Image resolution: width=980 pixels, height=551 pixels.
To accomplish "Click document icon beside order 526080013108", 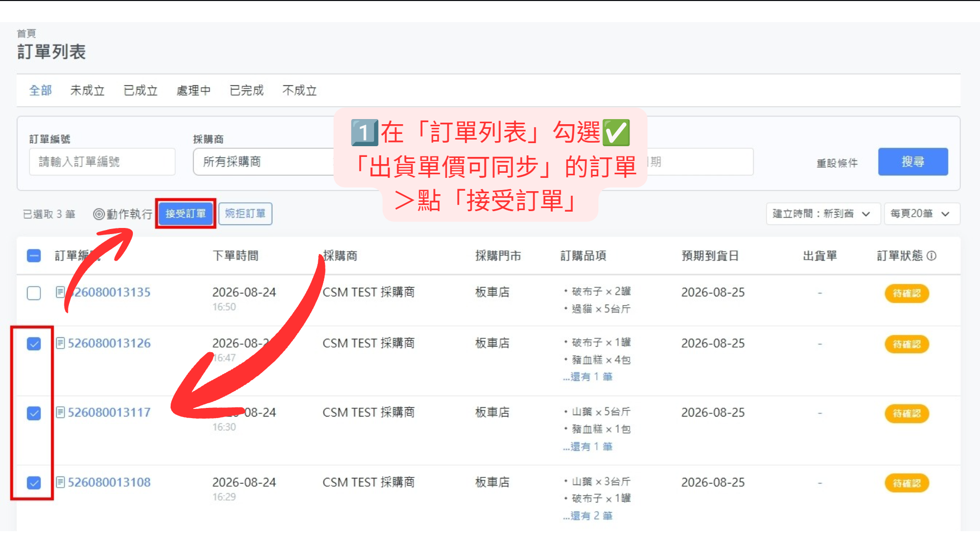I will coord(60,482).
